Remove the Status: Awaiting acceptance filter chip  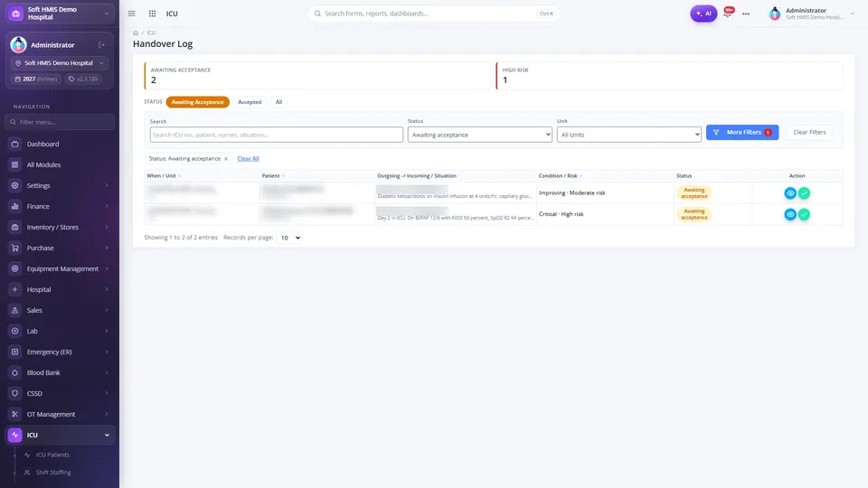(226, 159)
